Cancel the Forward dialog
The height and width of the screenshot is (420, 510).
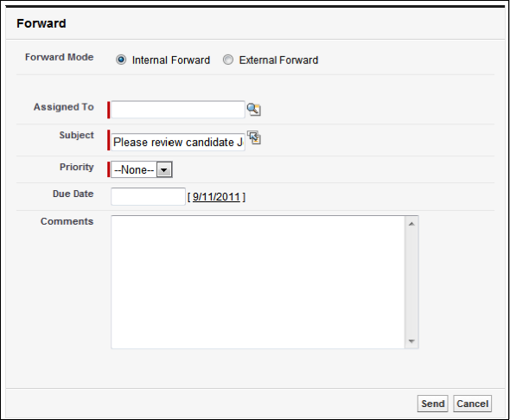(x=472, y=404)
